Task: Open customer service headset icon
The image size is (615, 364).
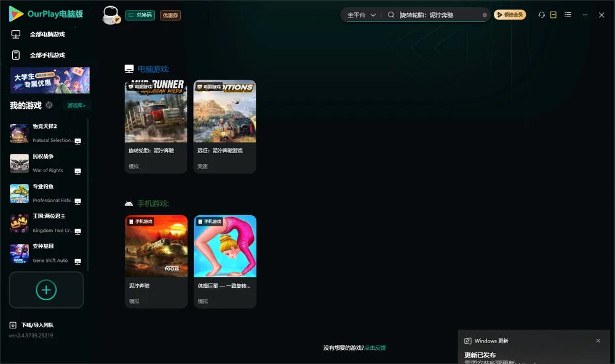Action: point(542,15)
